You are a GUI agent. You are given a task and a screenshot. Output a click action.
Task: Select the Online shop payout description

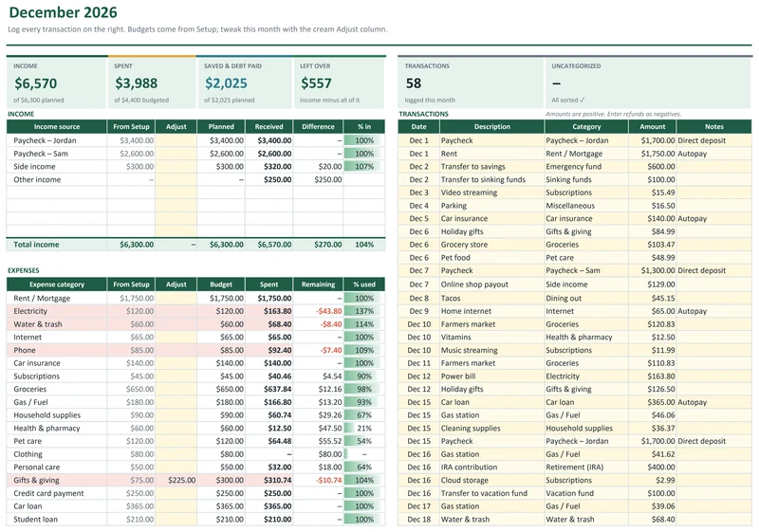pyautogui.click(x=491, y=284)
